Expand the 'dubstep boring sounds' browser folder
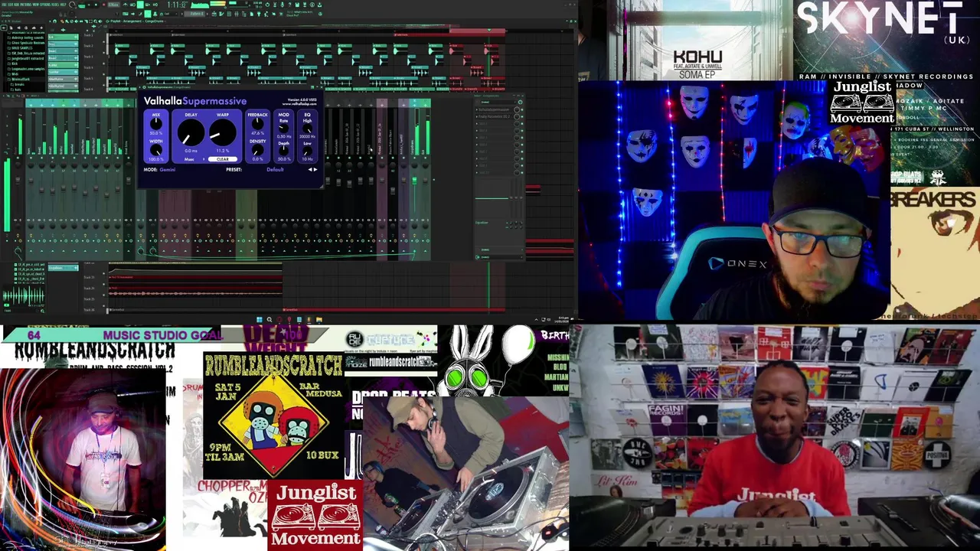980x551 pixels. point(27,38)
